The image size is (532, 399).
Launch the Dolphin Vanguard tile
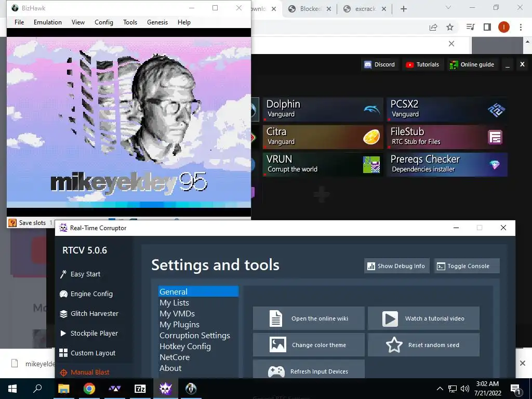(x=323, y=109)
